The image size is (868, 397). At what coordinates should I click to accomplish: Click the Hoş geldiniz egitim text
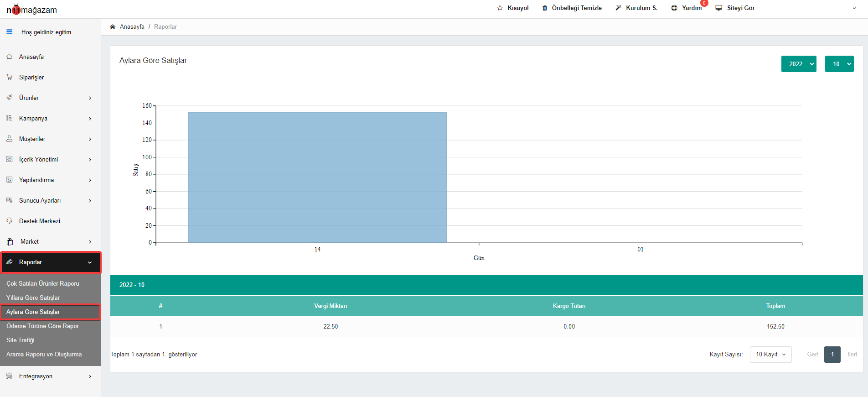point(46,32)
